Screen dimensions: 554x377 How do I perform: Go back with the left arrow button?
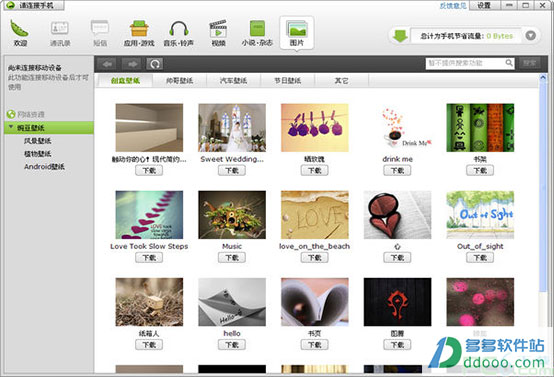[x=107, y=64]
